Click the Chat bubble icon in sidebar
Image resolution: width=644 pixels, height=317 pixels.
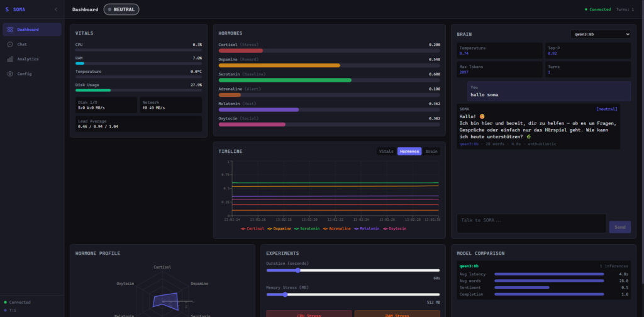point(10,45)
